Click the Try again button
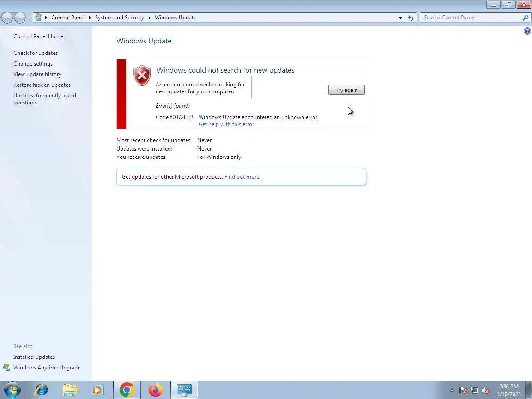 (x=346, y=90)
